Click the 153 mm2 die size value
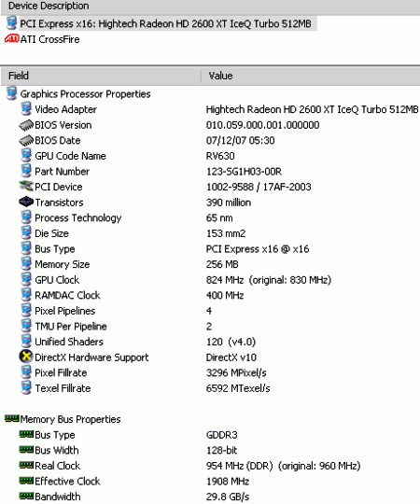420x504 pixels. click(x=226, y=233)
